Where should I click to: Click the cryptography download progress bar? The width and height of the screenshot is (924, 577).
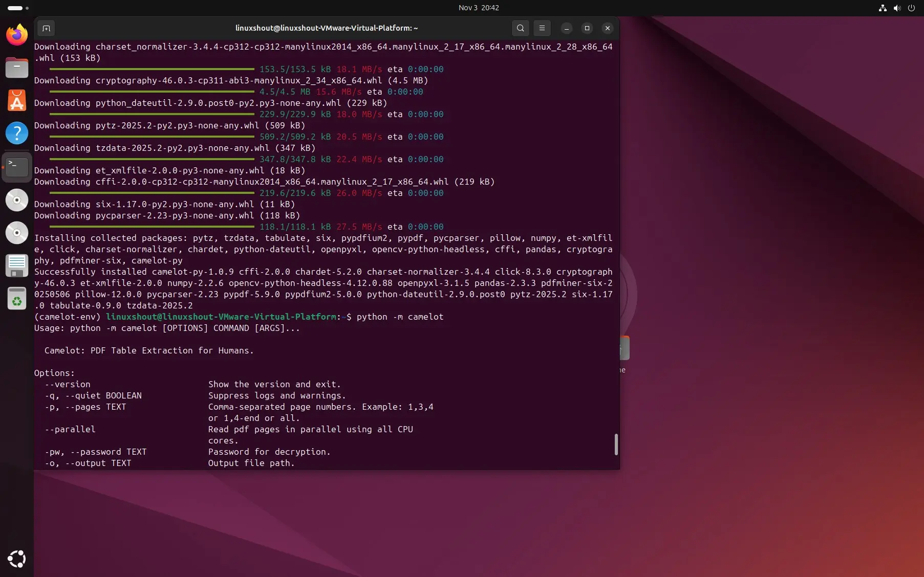pos(152,92)
